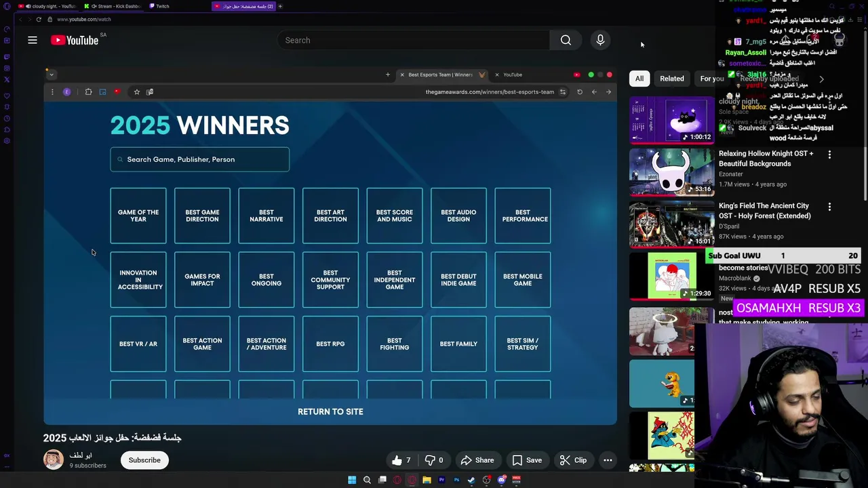
Task: Open Discord from the taskbar
Action: tap(501, 480)
